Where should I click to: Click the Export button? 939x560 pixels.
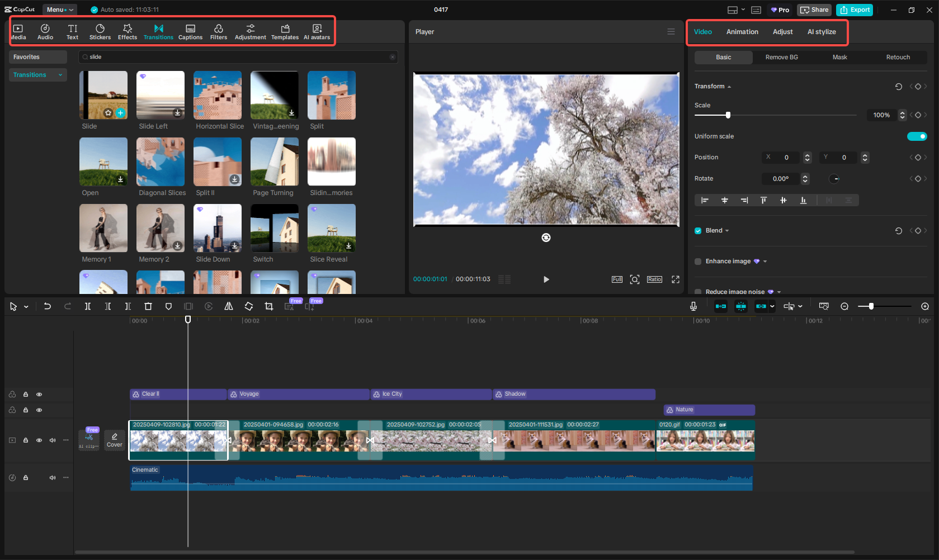point(855,10)
